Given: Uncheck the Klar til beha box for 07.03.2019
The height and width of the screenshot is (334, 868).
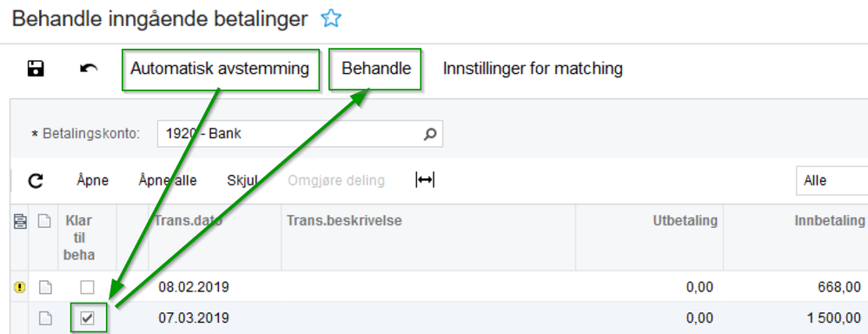Looking at the screenshot, I should coord(88,318).
